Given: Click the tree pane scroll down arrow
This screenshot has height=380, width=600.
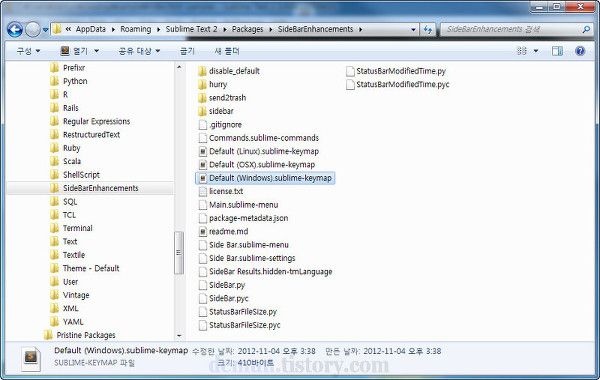Looking at the screenshot, I should click(x=179, y=336).
